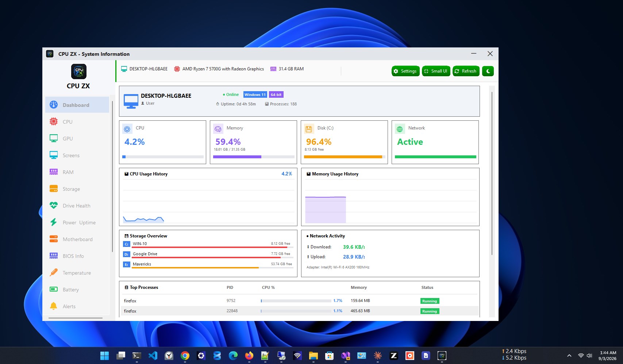Image resolution: width=623 pixels, height=364 pixels.
Task: Click the Status column header
Action: tap(427, 287)
